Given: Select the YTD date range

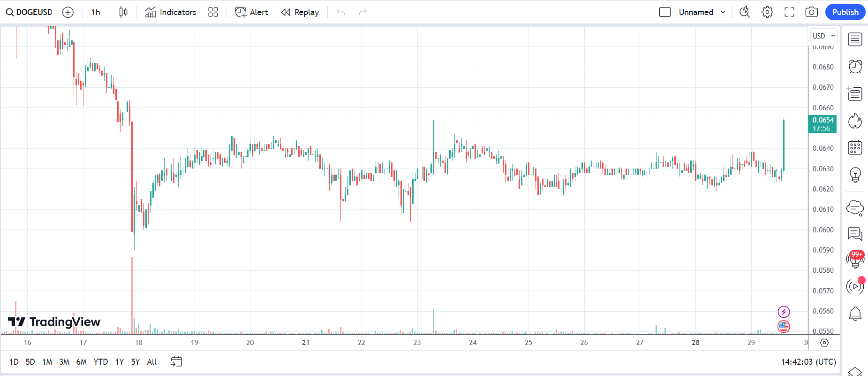Looking at the screenshot, I should tap(100, 362).
